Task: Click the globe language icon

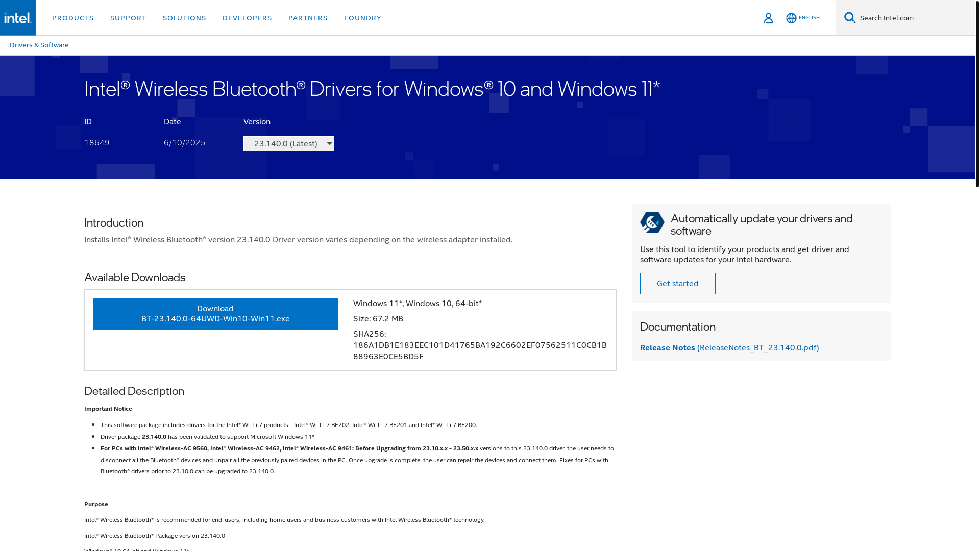Action: coord(791,18)
